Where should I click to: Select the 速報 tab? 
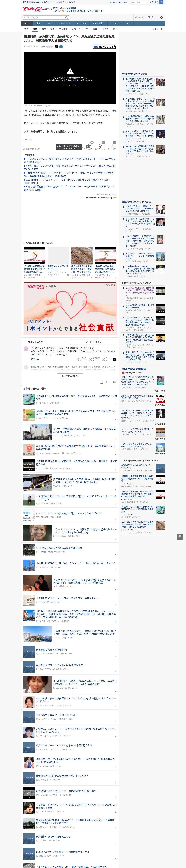tap(38, 24)
